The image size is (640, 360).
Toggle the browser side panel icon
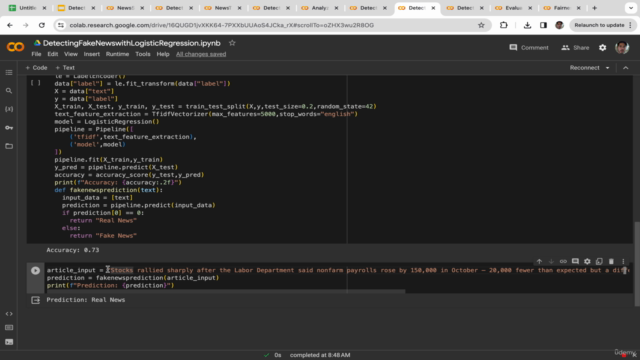click(543, 25)
